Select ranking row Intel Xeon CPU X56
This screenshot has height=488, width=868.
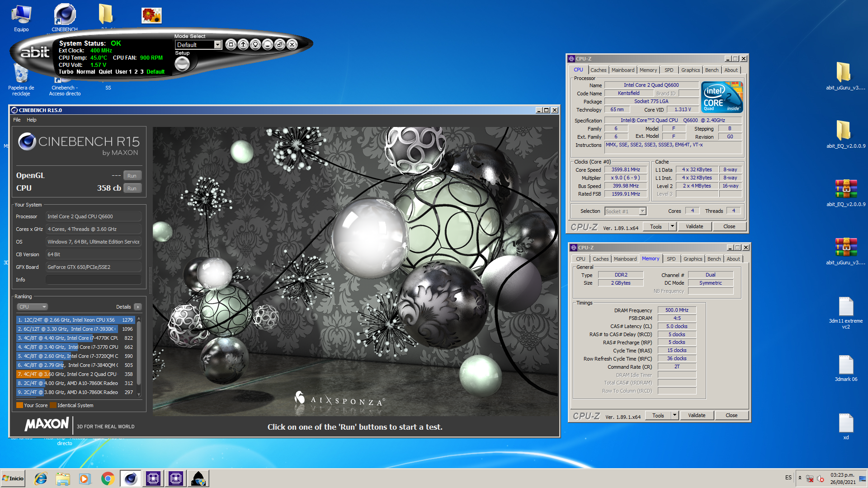coord(75,320)
